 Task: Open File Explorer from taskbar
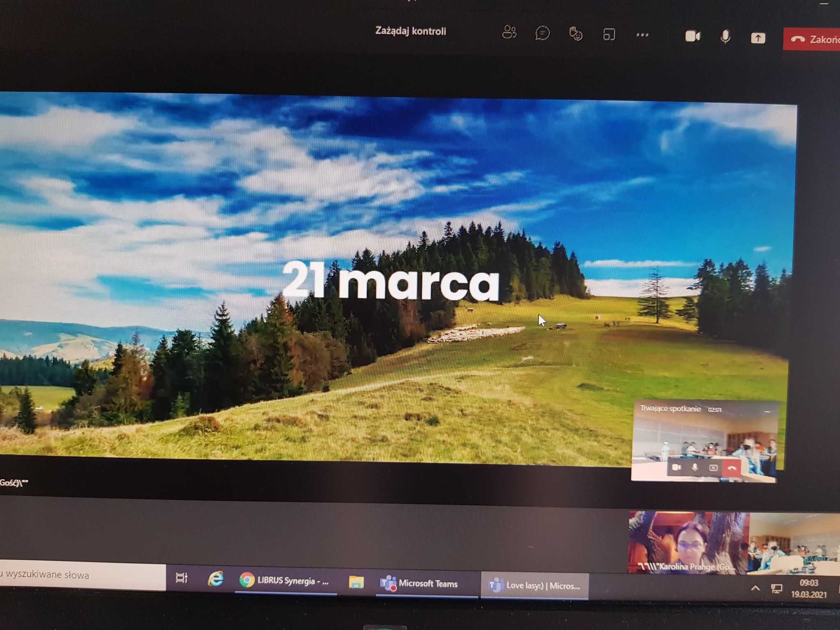356,582
